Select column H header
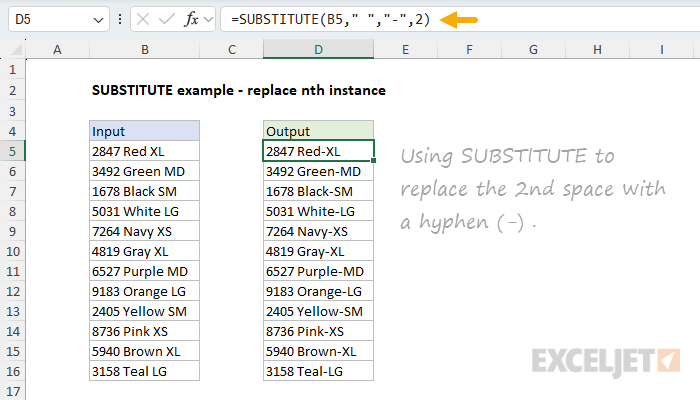Screen dimensions: 700x400 pos(597,50)
